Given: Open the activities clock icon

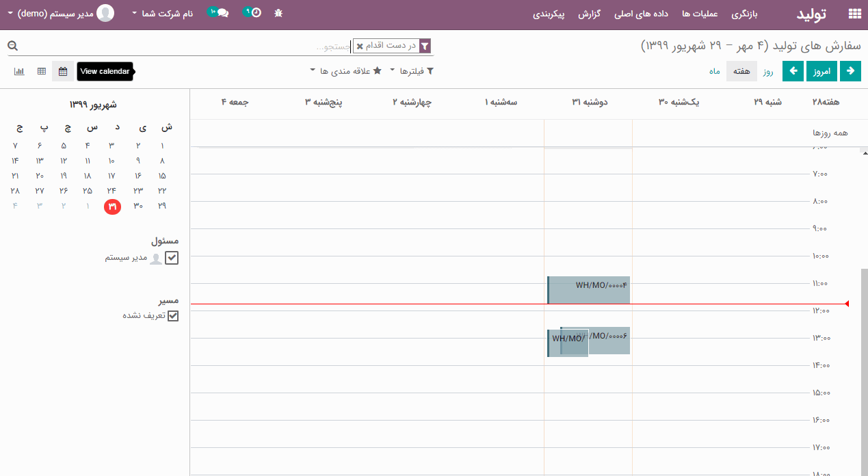Looking at the screenshot, I should coord(254,13).
